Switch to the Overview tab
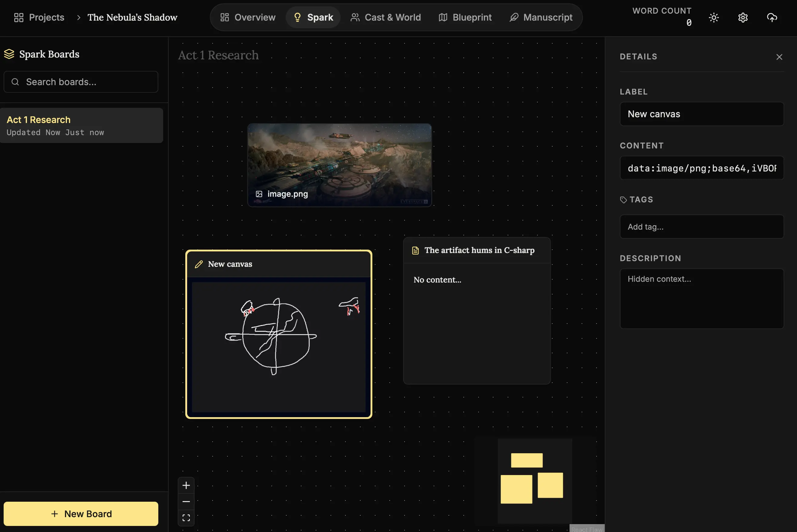The image size is (797, 532). tap(248, 17)
